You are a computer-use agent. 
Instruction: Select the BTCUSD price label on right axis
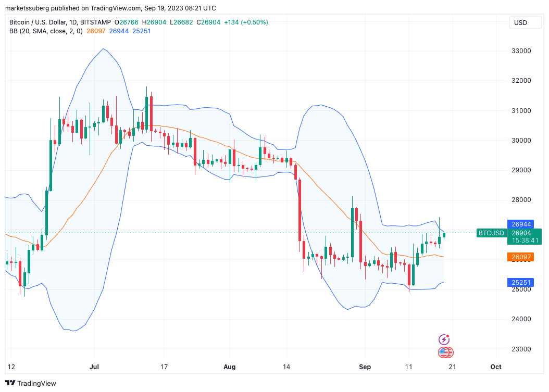click(491, 233)
